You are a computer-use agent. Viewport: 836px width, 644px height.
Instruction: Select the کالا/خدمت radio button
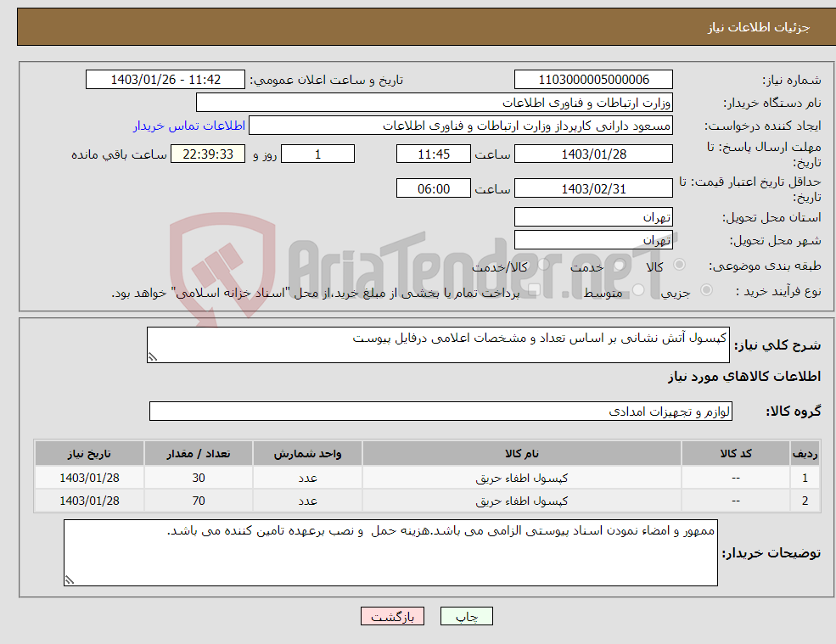pyautogui.click(x=543, y=265)
